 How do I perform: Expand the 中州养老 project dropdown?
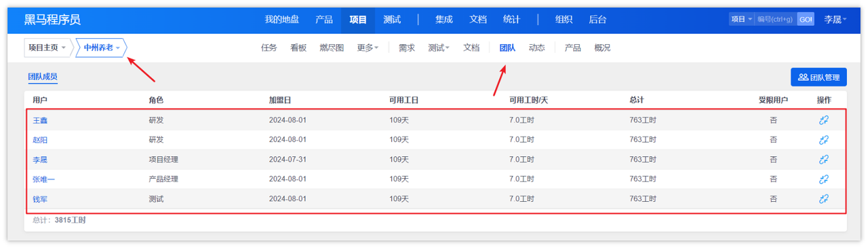102,48
